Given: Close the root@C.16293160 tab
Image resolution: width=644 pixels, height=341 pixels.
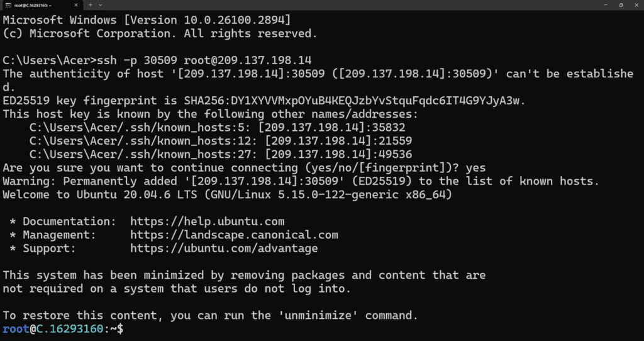Looking at the screenshot, I should (76, 5).
